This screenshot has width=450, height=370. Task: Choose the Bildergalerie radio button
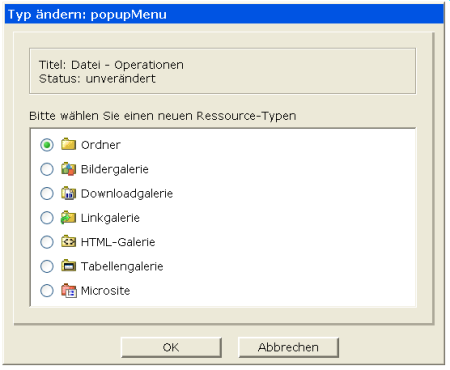47,169
